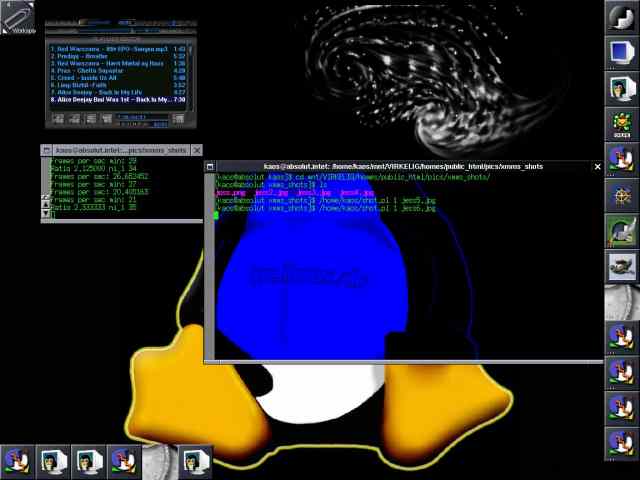Image resolution: width=640 pixels, height=480 pixels.
Task: Select playlist track 1 Red Warszawa
Action: 118,49
